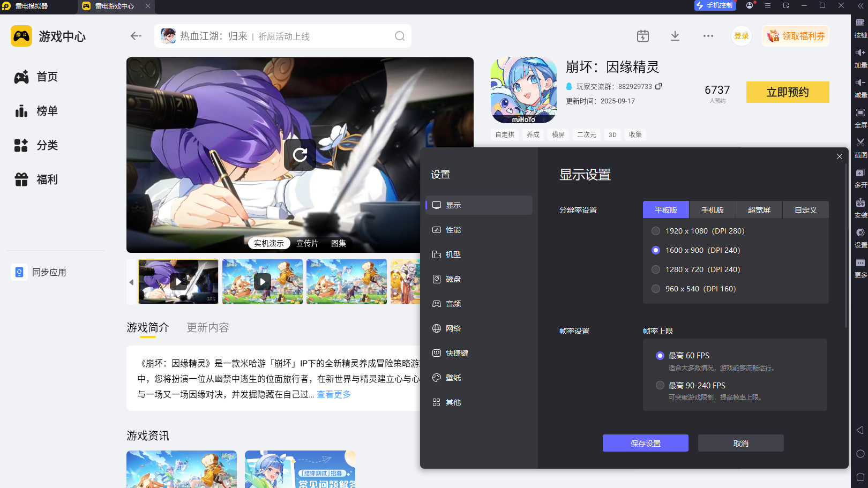Switch to the 手机版 resolution tab
Screen dimensions: 868x488
coord(712,209)
